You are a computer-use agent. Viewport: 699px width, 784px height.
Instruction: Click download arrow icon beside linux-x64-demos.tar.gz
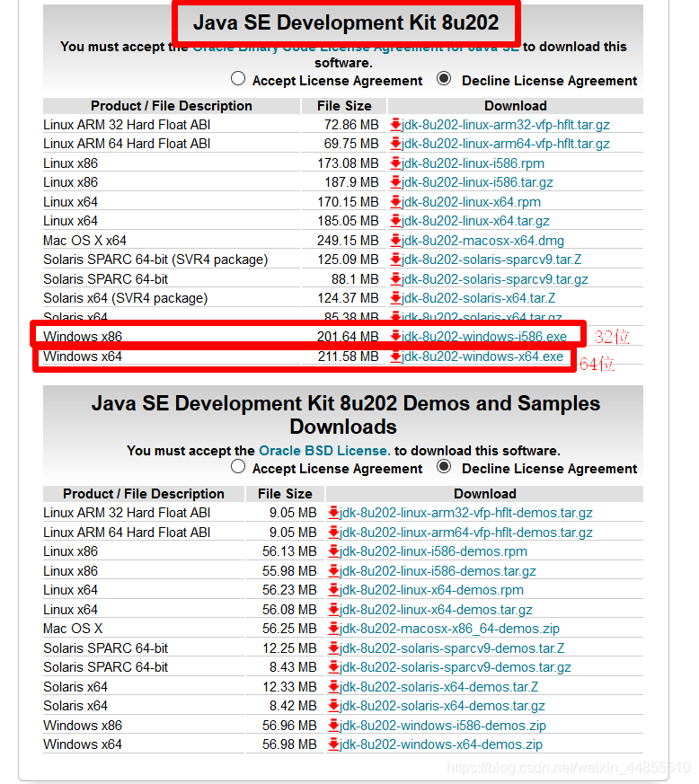pos(333,610)
